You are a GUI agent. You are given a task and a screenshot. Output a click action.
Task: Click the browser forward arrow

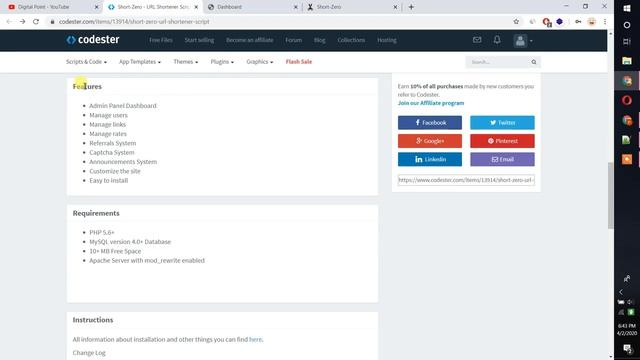click(22, 22)
